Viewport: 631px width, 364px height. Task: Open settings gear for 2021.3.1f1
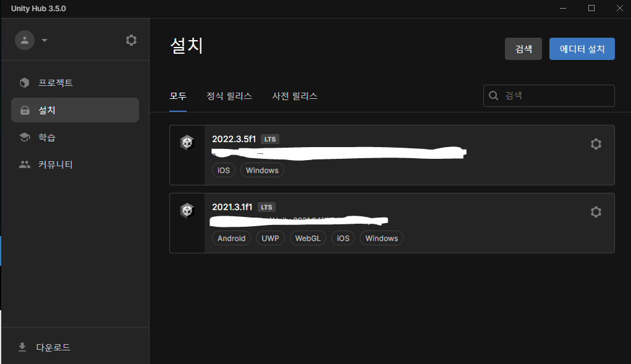tap(596, 212)
